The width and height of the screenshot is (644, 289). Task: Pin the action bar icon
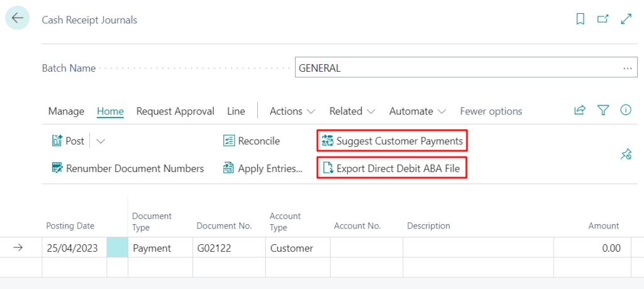(x=626, y=154)
